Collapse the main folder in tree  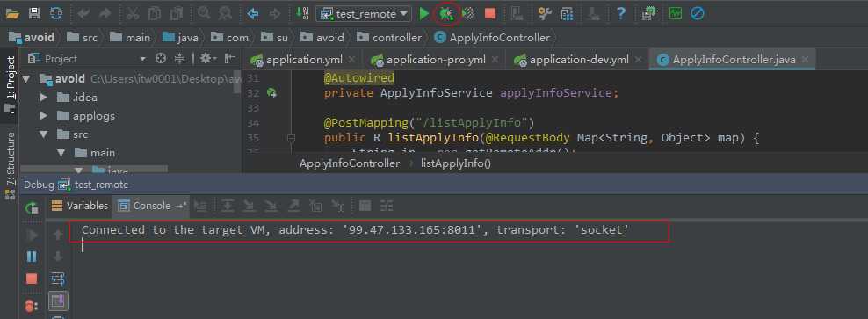coord(61,153)
